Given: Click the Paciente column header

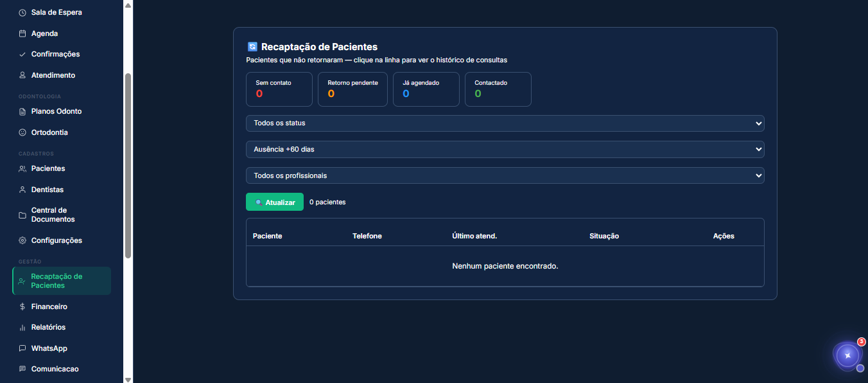Looking at the screenshot, I should [268, 236].
